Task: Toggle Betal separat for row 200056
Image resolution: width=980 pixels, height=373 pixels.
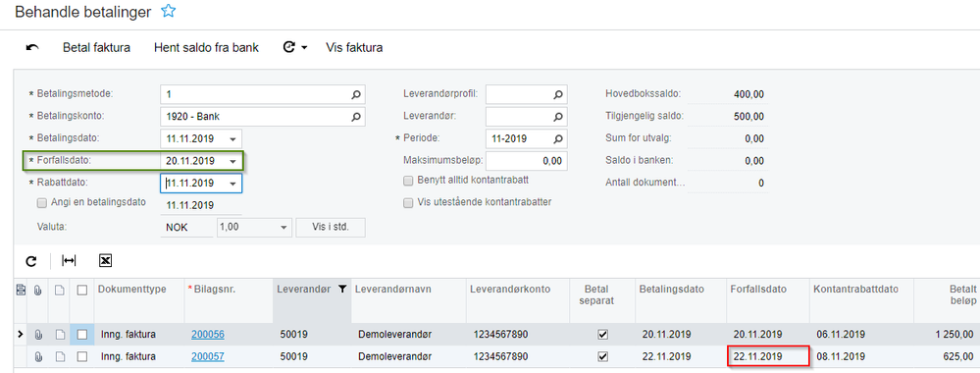Action: (602, 335)
